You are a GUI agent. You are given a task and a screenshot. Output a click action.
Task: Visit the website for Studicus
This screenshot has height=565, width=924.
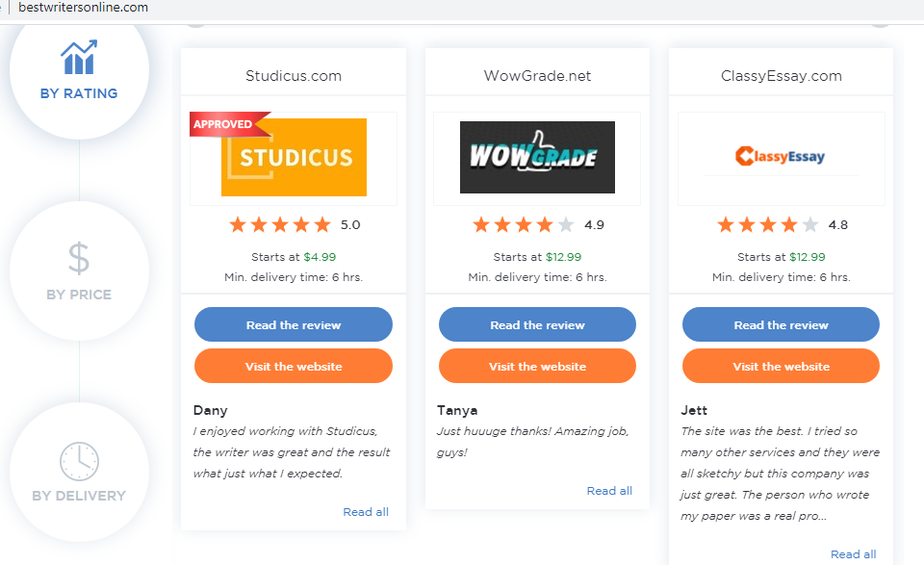point(294,367)
